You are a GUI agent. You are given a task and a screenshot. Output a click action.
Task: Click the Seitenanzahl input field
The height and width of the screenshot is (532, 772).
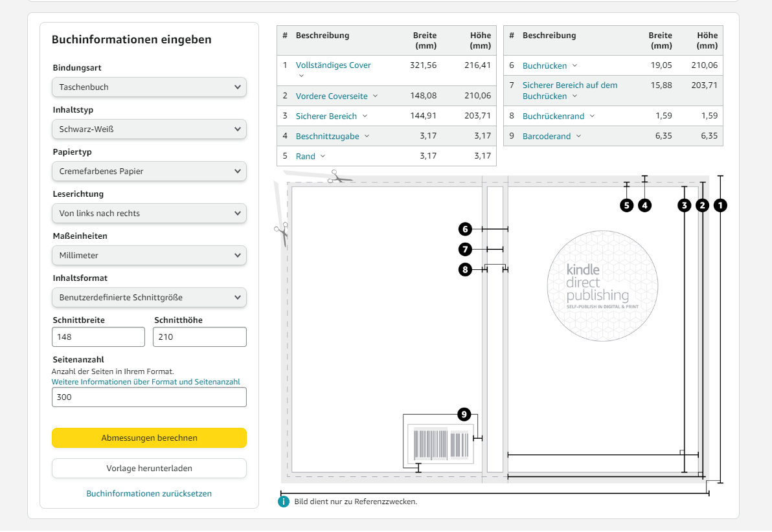[149, 397]
